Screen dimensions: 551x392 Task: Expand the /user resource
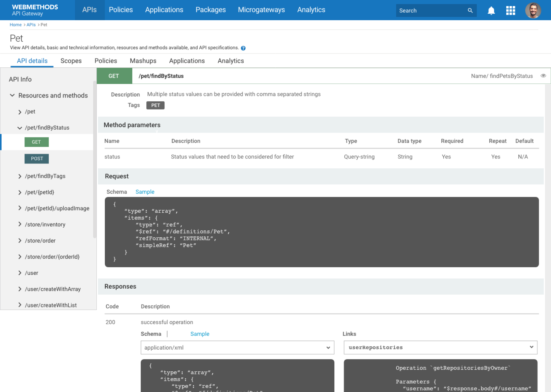point(20,273)
